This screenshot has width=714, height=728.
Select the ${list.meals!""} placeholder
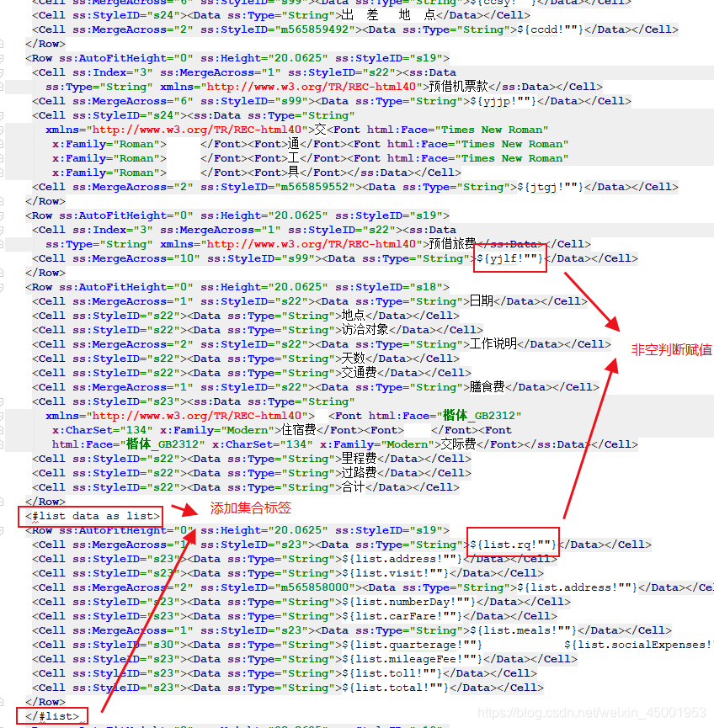coord(523,630)
